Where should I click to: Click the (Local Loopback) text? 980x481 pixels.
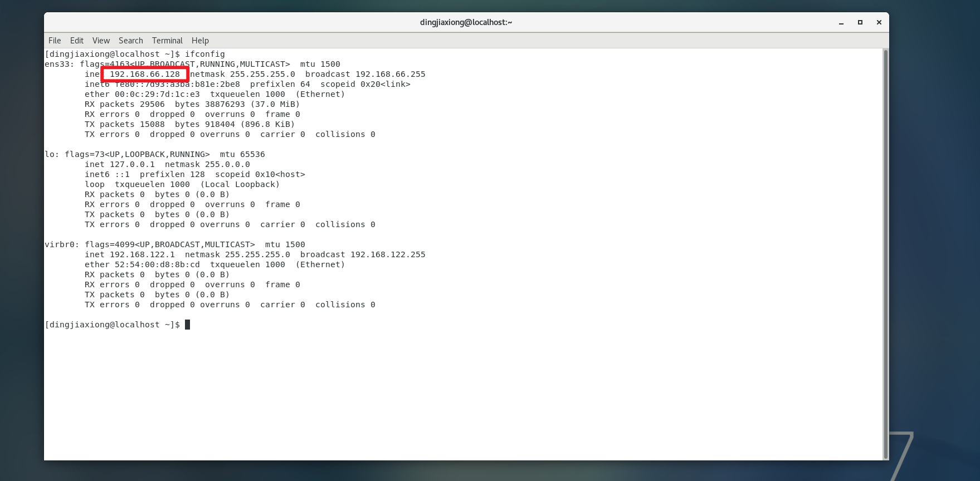[240, 184]
